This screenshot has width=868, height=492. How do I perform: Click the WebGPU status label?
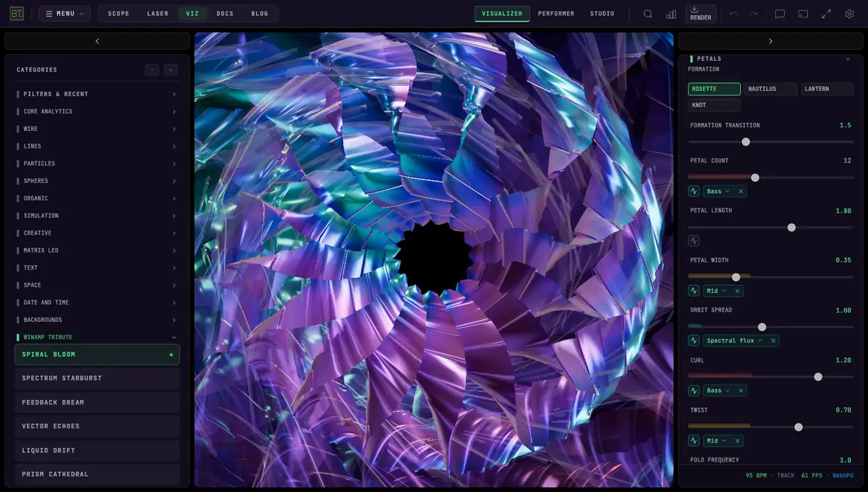[x=843, y=475]
